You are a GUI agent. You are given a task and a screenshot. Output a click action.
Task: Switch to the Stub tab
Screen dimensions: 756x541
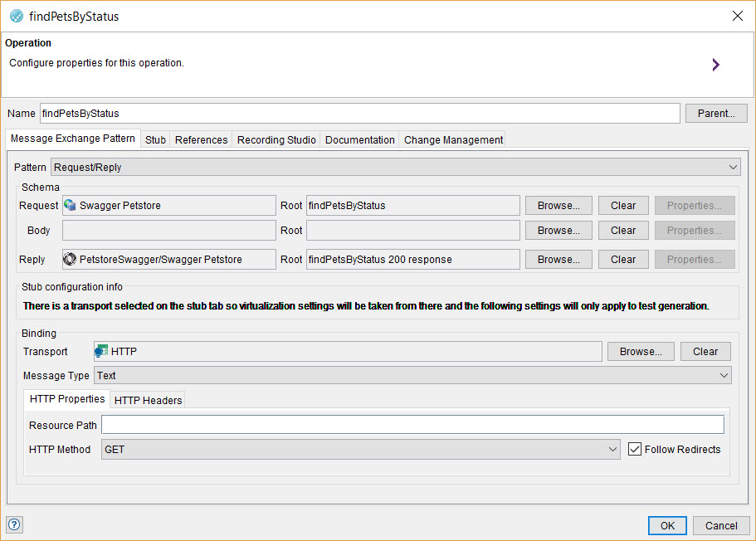pos(155,139)
